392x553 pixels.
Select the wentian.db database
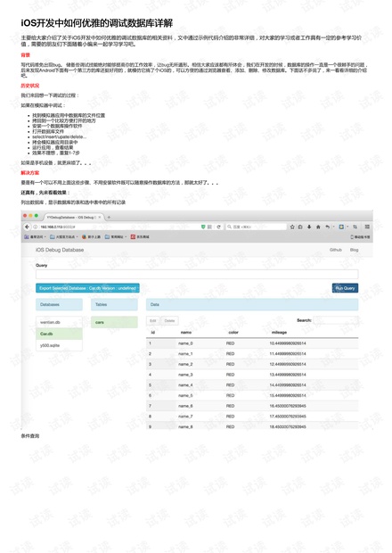tap(59, 322)
